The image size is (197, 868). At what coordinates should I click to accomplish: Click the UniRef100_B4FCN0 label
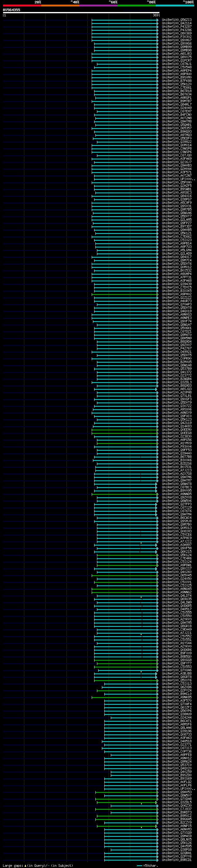[177, 115]
